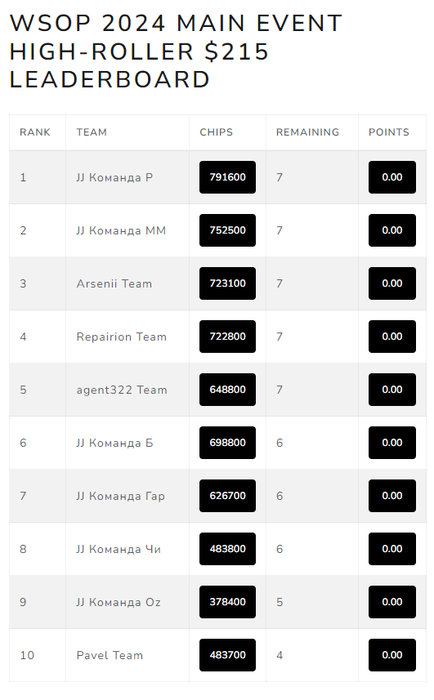The image size is (434, 700).
Task: Click the 698800 chips badge
Action: (x=228, y=443)
